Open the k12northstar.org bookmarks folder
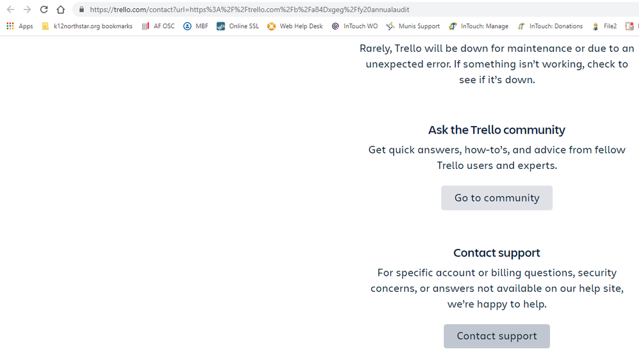This screenshot has width=639, height=364. [x=87, y=26]
